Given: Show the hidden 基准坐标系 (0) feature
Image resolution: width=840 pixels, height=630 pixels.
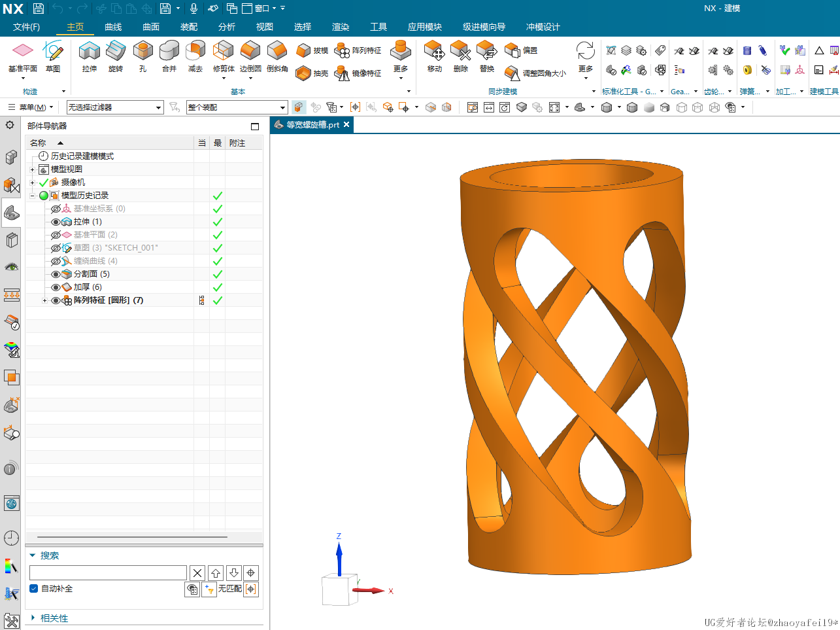Looking at the screenshot, I should (x=56, y=209).
